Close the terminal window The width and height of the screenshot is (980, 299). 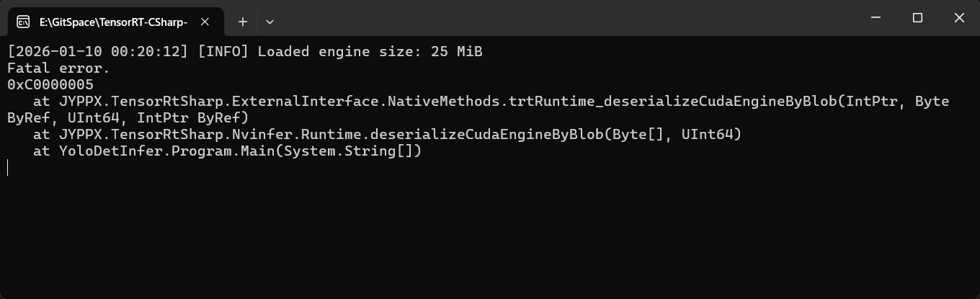point(958,18)
